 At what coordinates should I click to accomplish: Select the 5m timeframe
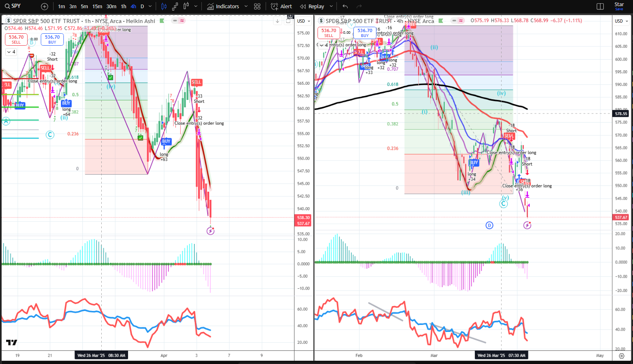[x=84, y=7]
